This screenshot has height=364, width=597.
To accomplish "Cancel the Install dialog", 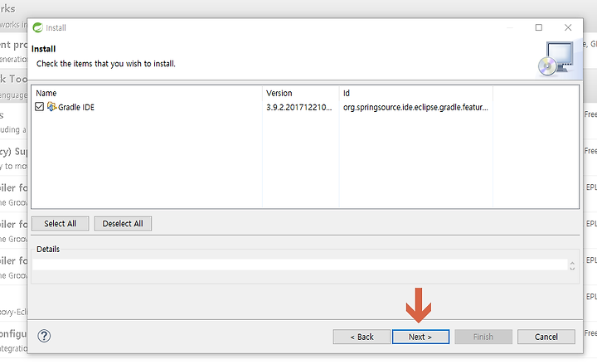I will tap(546, 337).
